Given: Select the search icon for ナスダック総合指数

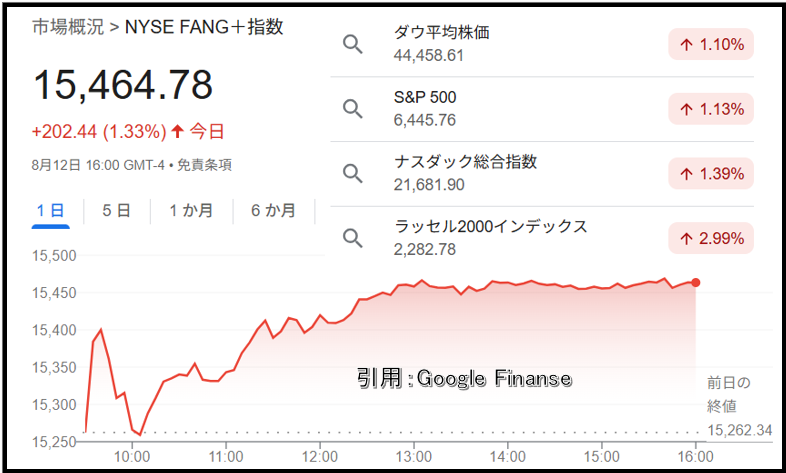Looking at the screenshot, I should 352,173.
